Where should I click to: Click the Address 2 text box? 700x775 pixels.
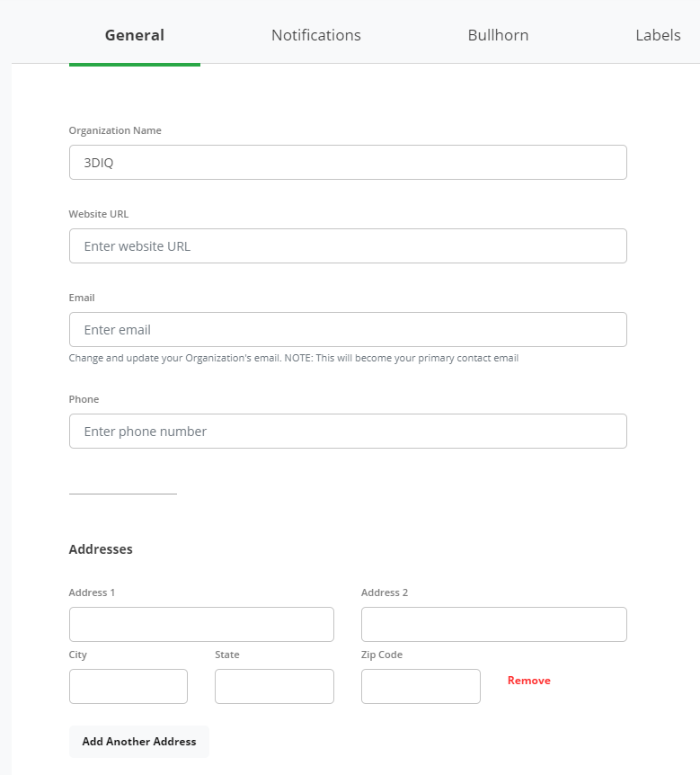point(494,624)
